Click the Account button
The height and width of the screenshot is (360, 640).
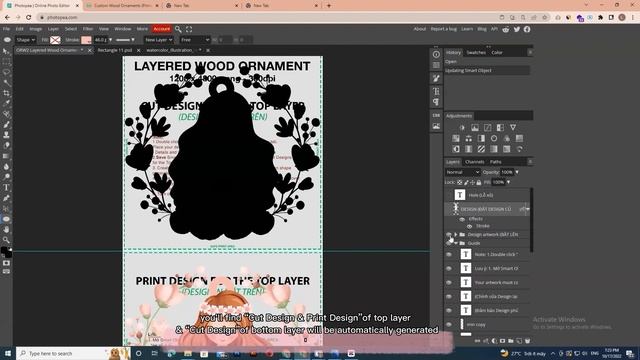pyautogui.click(x=162, y=29)
